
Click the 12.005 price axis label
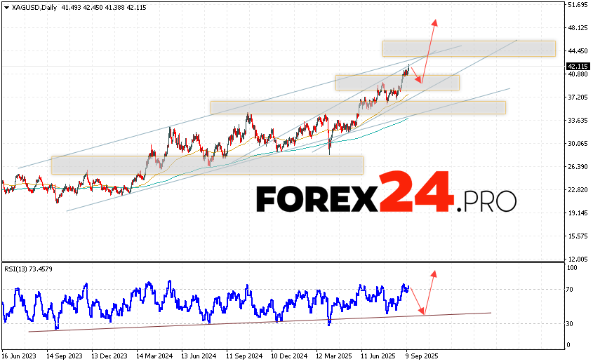click(x=578, y=259)
